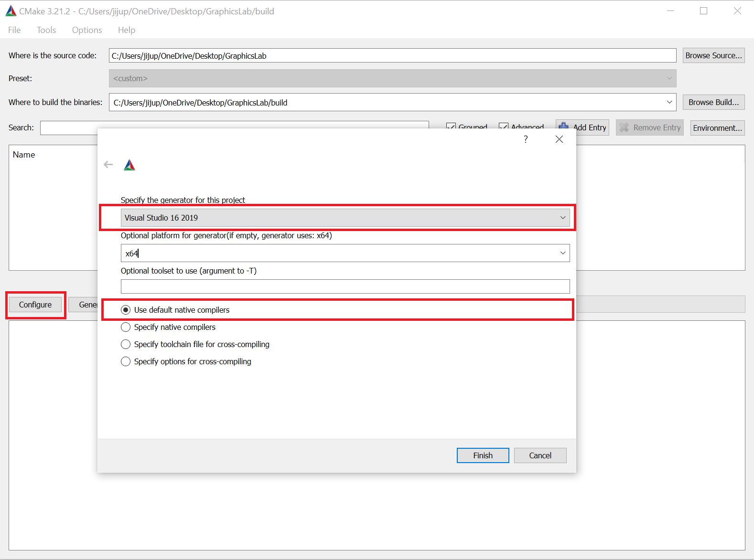Click the Configure button

35,305
